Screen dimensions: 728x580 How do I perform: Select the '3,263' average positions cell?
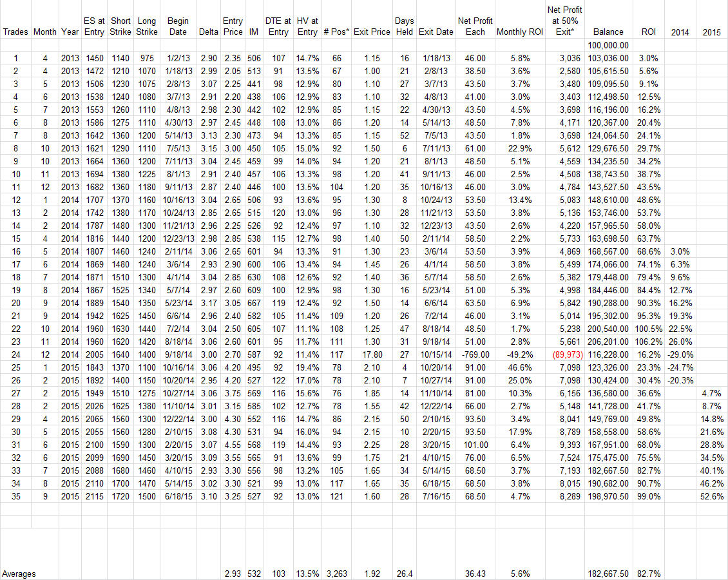pyautogui.click(x=336, y=574)
